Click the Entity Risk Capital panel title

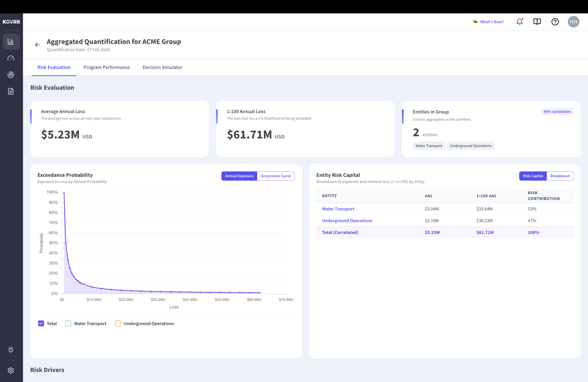[x=338, y=175]
